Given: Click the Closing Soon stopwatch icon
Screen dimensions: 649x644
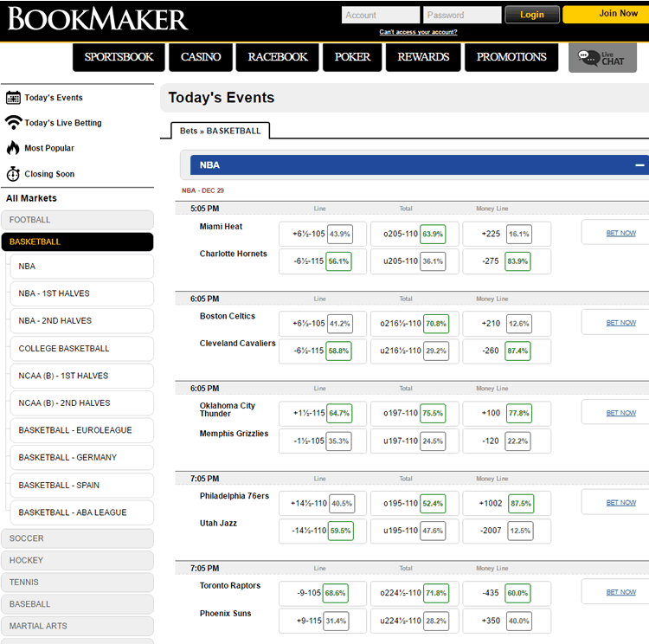Looking at the screenshot, I should coord(13,174).
